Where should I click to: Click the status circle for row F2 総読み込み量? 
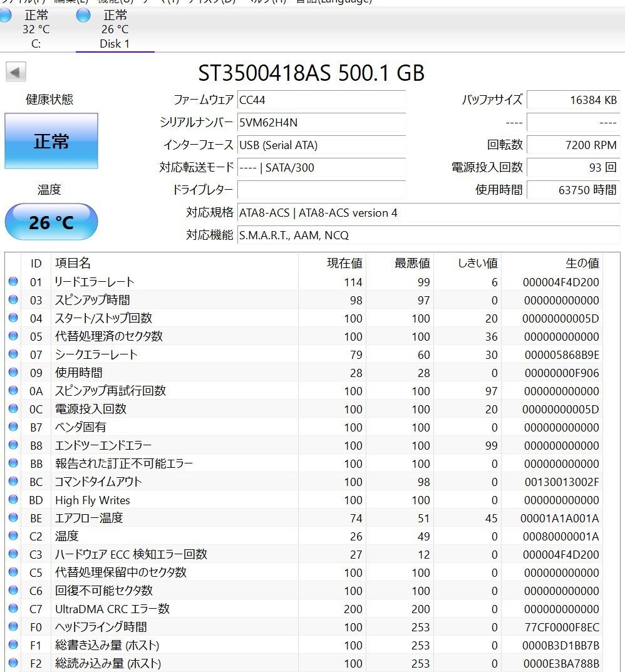click(x=13, y=663)
